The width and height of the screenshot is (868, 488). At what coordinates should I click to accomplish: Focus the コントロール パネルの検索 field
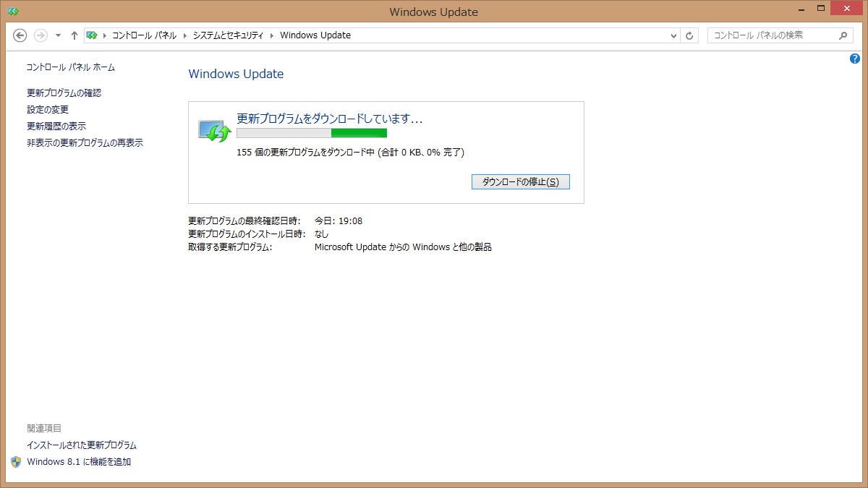pos(771,35)
